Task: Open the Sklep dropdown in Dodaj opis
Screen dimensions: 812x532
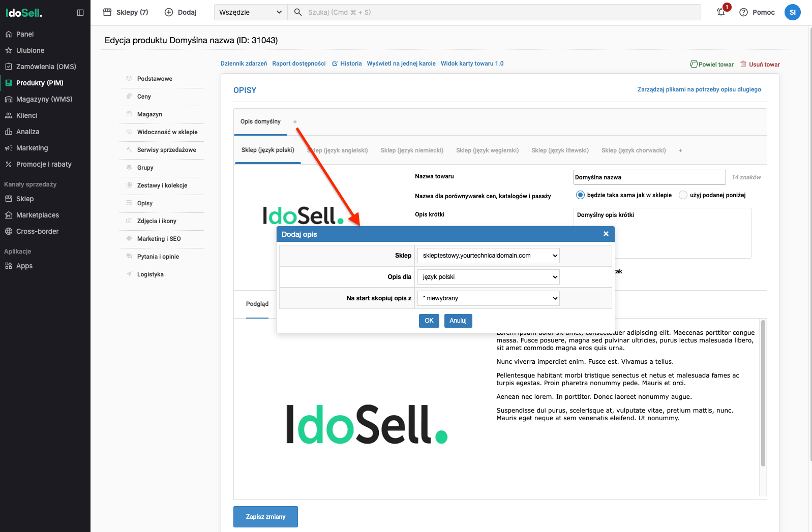Action: click(x=488, y=256)
